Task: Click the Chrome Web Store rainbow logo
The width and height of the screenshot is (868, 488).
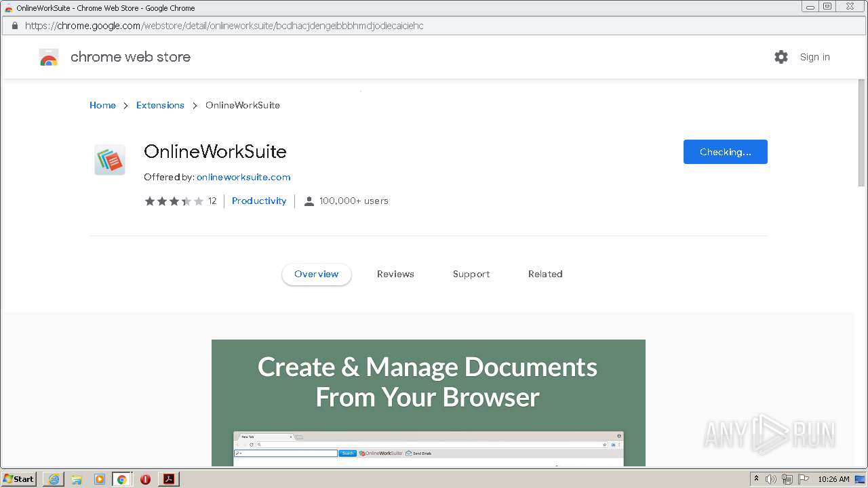Action: tap(49, 57)
